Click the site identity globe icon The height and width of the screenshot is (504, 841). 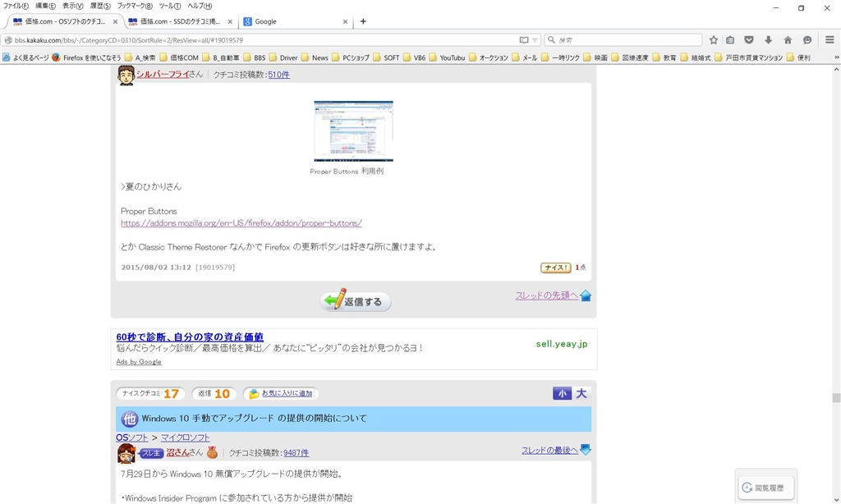[x=8, y=39]
